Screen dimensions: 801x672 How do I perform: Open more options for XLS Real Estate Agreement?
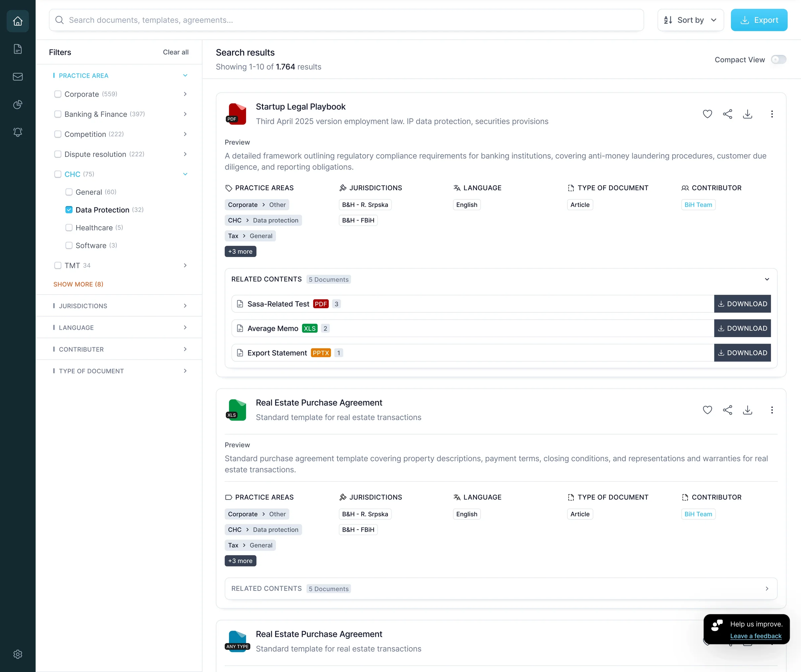point(772,410)
